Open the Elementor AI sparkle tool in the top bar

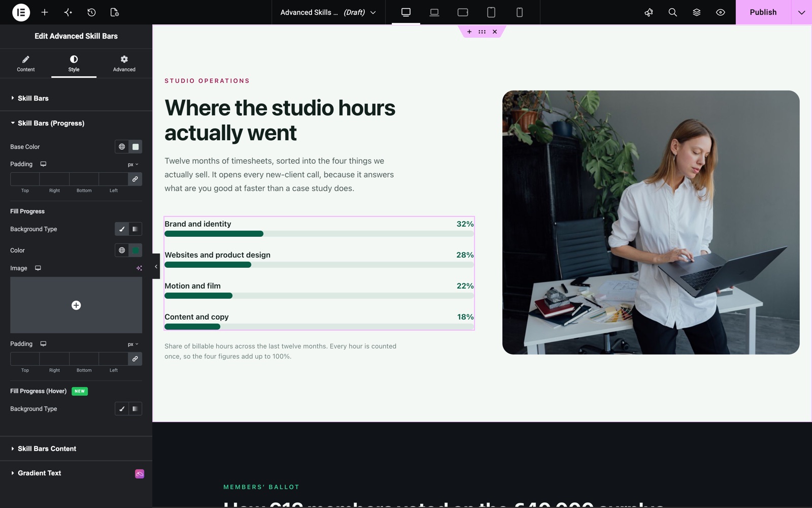point(68,12)
